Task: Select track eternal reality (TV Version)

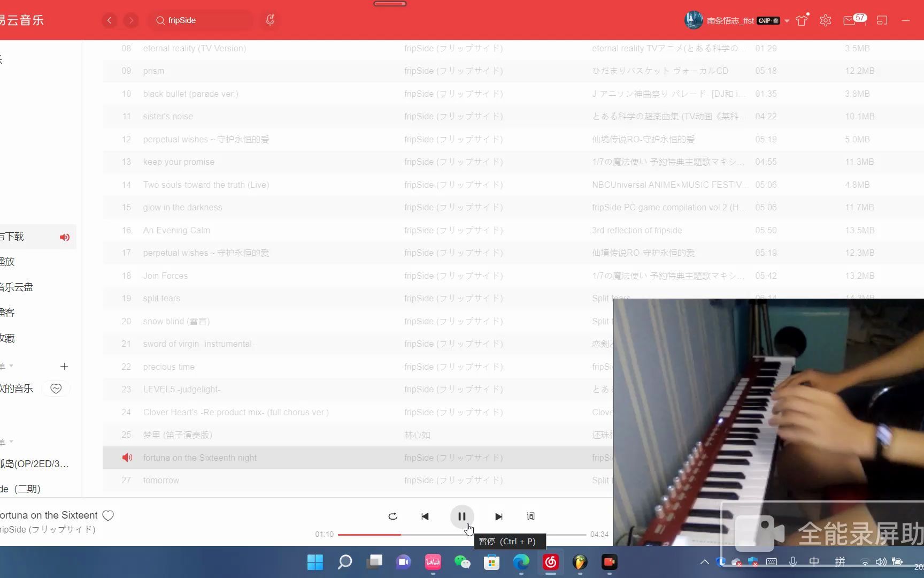Action: pos(195,48)
